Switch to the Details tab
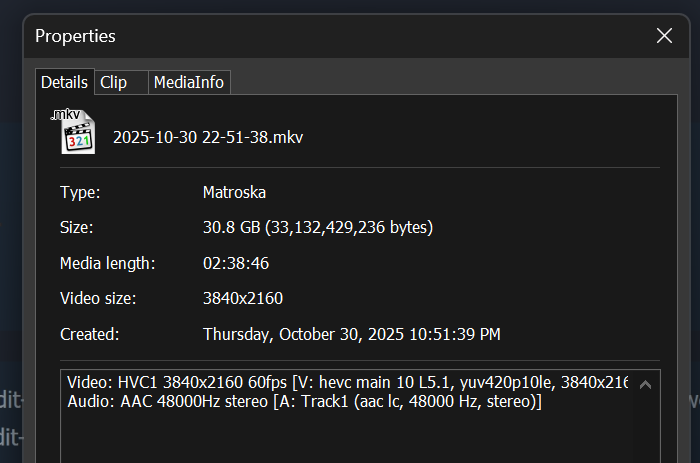Viewport: 700px width, 463px height. coord(64,83)
